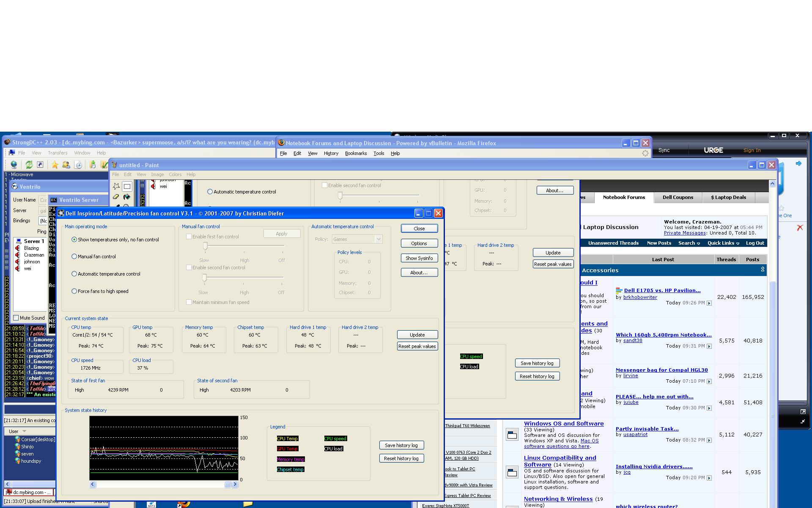Image resolution: width=812 pixels, height=508 pixels.
Task: Collapse Accessories forum category
Action: (x=763, y=270)
